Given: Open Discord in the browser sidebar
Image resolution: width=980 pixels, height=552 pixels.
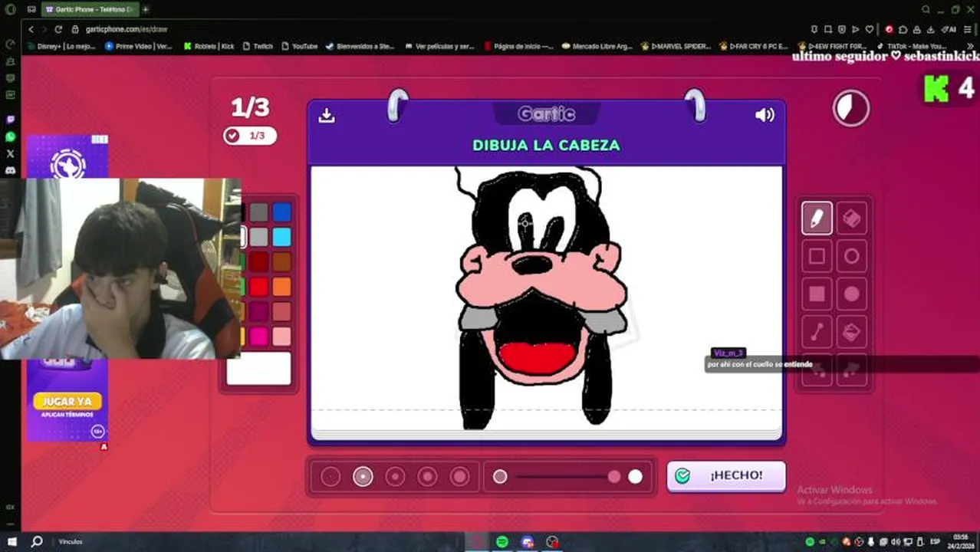Looking at the screenshot, I should pos(10,170).
